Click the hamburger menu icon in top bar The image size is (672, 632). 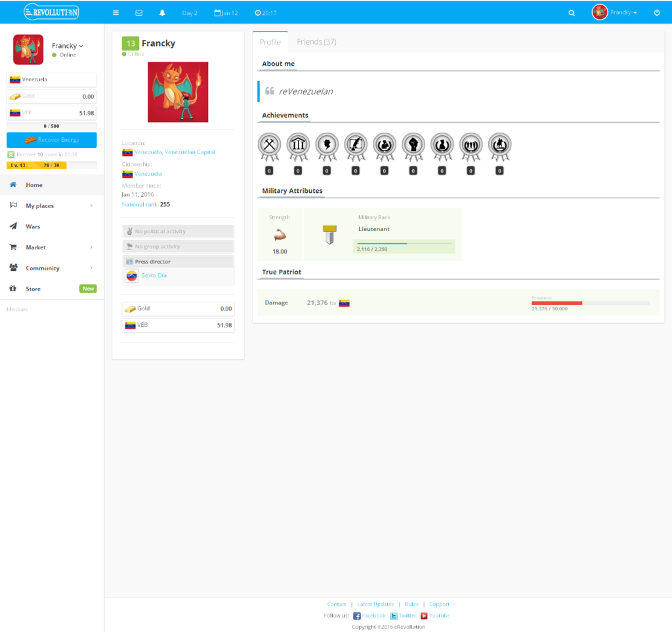tap(115, 12)
